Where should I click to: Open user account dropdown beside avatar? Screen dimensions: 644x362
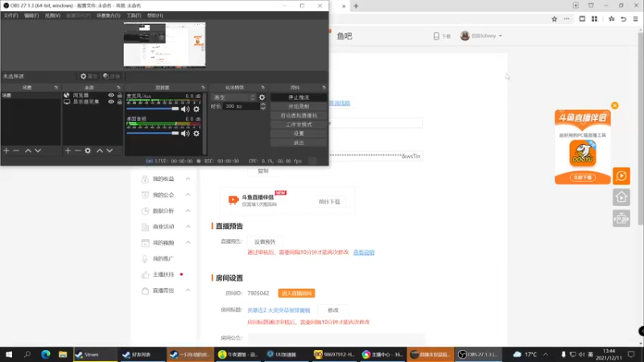click(500, 36)
